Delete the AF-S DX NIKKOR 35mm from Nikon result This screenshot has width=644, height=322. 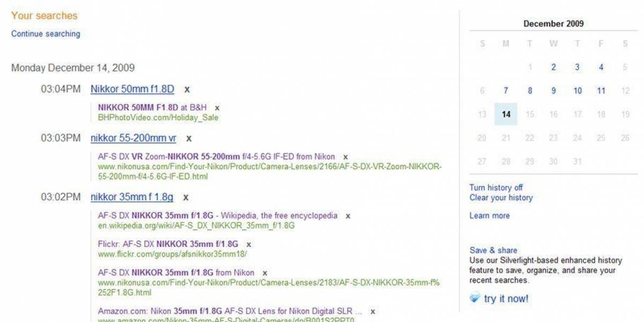pos(265,273)
